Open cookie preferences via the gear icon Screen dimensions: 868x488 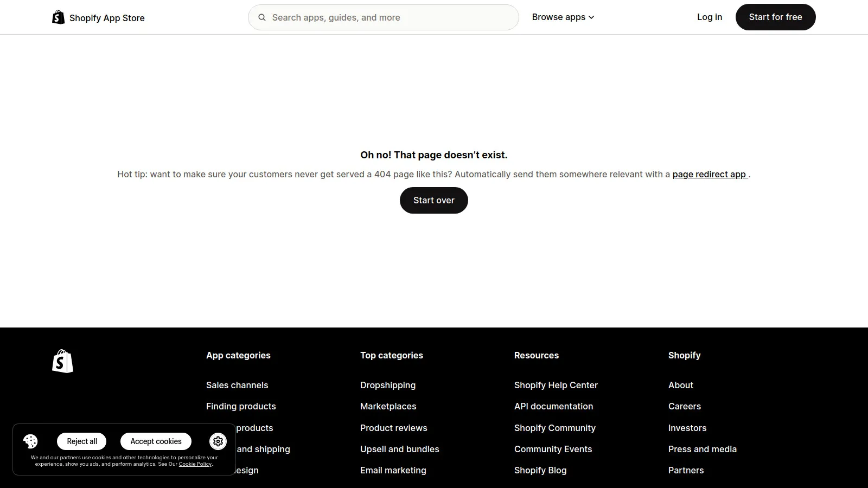(x=218, y=441)
